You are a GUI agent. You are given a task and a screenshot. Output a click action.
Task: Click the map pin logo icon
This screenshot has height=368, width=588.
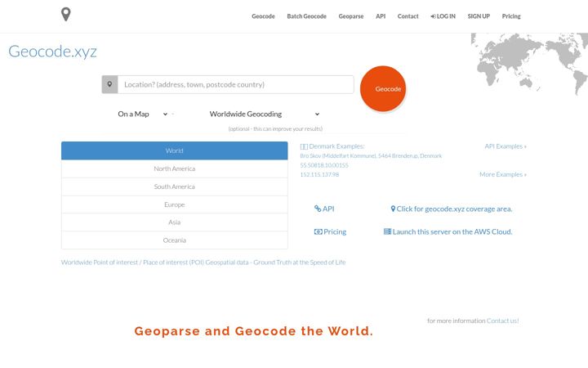[66, 14]
